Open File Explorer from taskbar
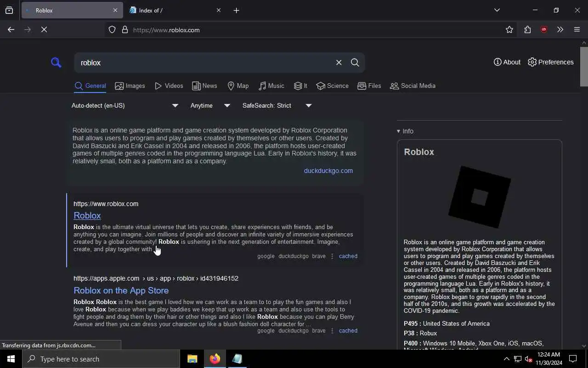The image size is (588, 368). click(192, 359)
